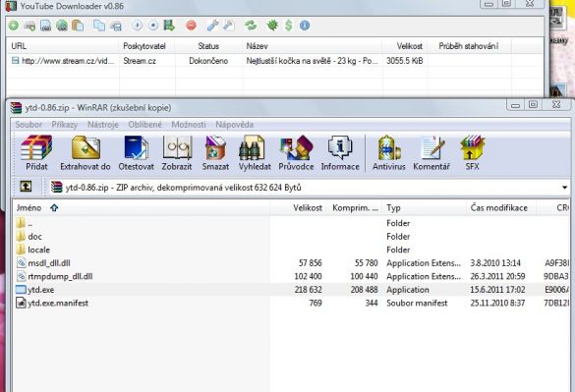Select the ytd.exe.manifest file
Image resolution: width=575 pixels, height=392 pixels.
click(292, 303)
